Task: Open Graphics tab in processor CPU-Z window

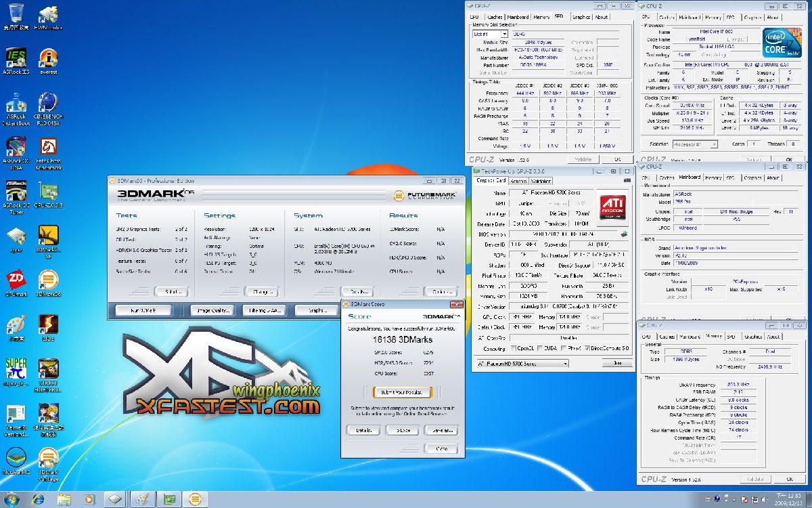Action: click(752, 17)
